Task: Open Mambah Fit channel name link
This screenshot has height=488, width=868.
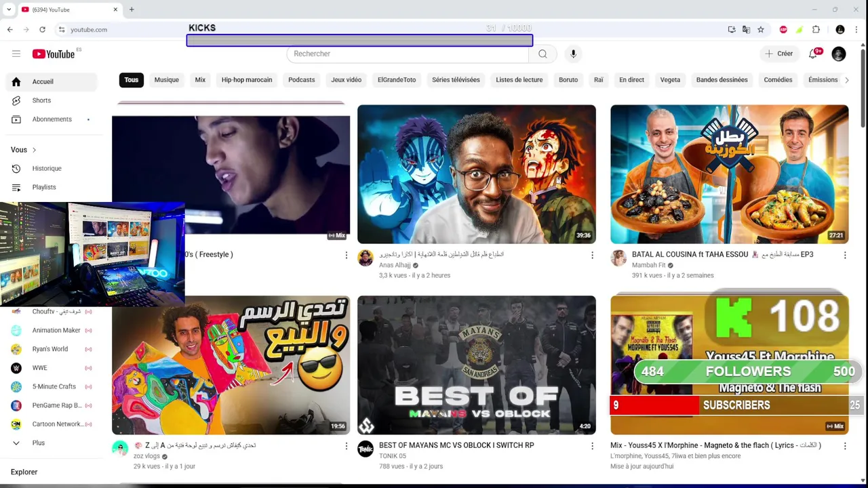Action: point(649,265)
